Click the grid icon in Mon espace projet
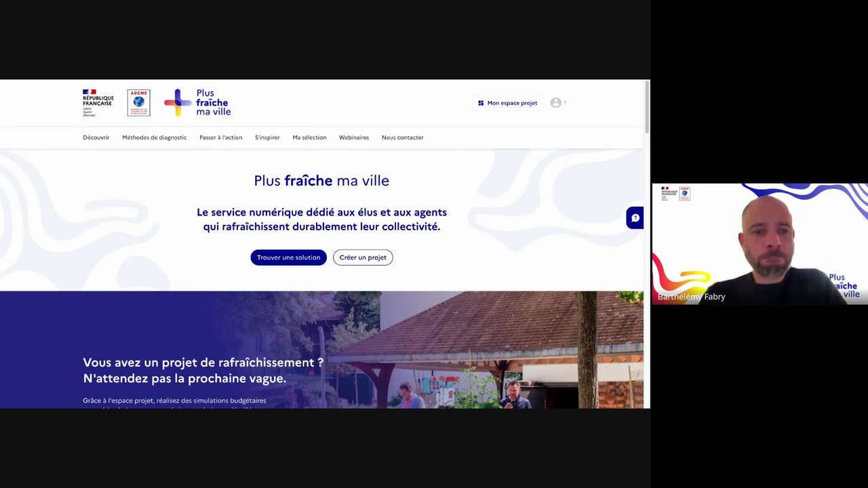 point(481,103)
